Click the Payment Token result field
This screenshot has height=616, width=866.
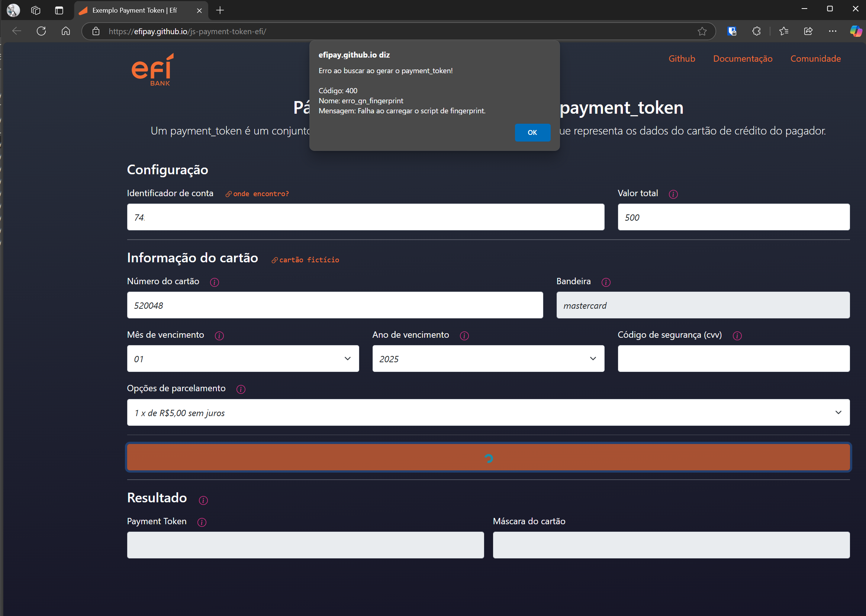[305, 545]
